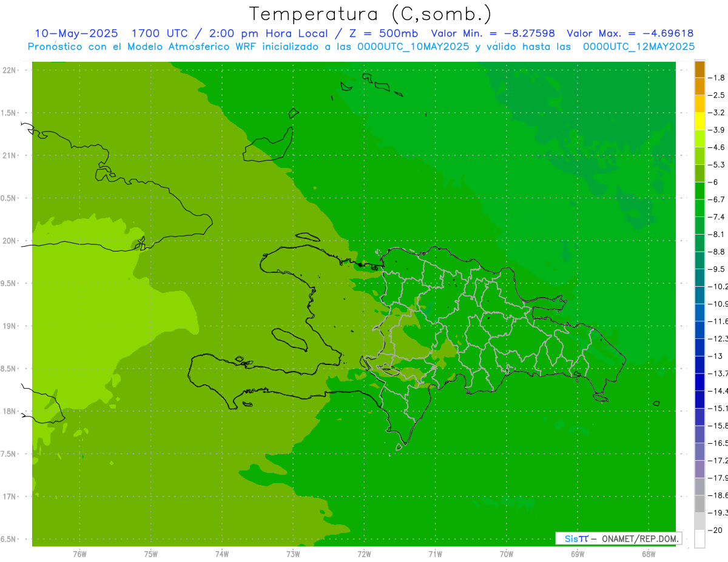728x562 pixels.
Task: Click the 70W longitude axis label
Action: point(506,554)
